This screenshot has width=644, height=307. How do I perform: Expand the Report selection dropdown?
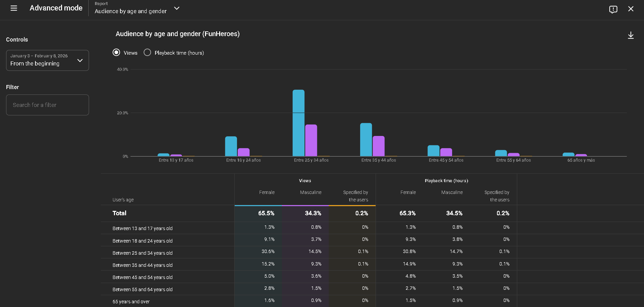(177, 8)
